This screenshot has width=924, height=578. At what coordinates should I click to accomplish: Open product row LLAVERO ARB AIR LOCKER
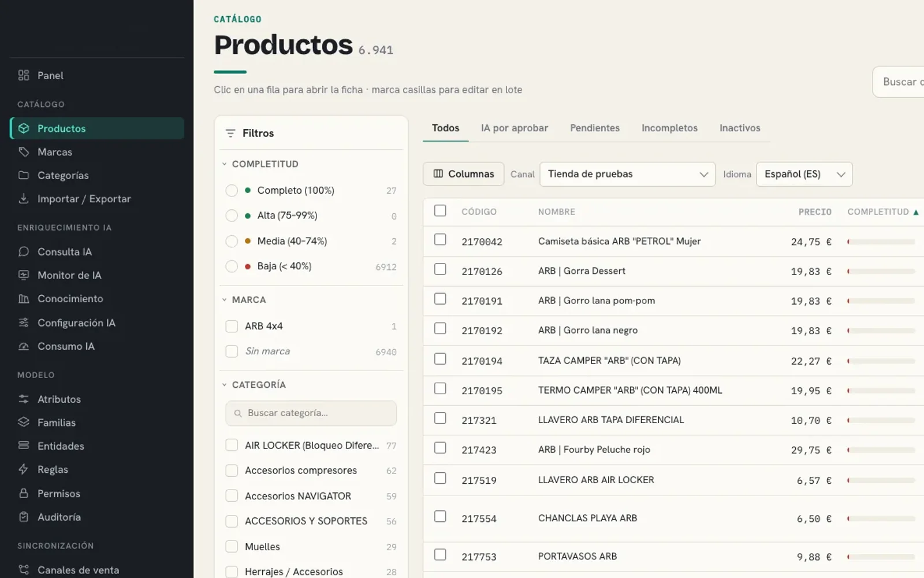pos(673,480)
